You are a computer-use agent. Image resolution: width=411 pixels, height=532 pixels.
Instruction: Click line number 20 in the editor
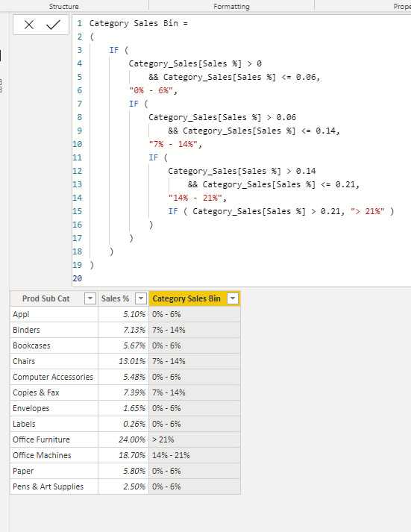78,278
